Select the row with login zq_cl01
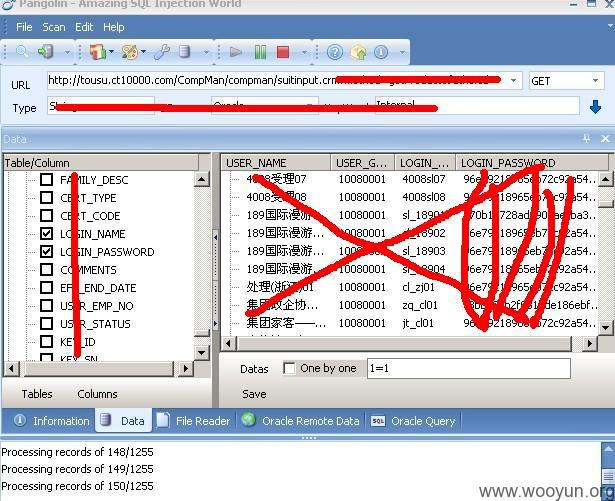 pos(408,305)
